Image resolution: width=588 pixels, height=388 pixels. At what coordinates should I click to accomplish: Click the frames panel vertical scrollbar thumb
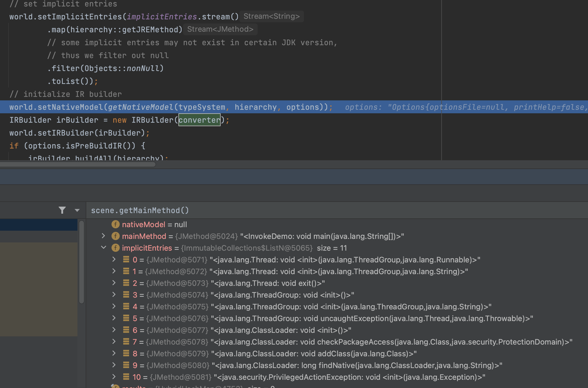coord(82,262)
